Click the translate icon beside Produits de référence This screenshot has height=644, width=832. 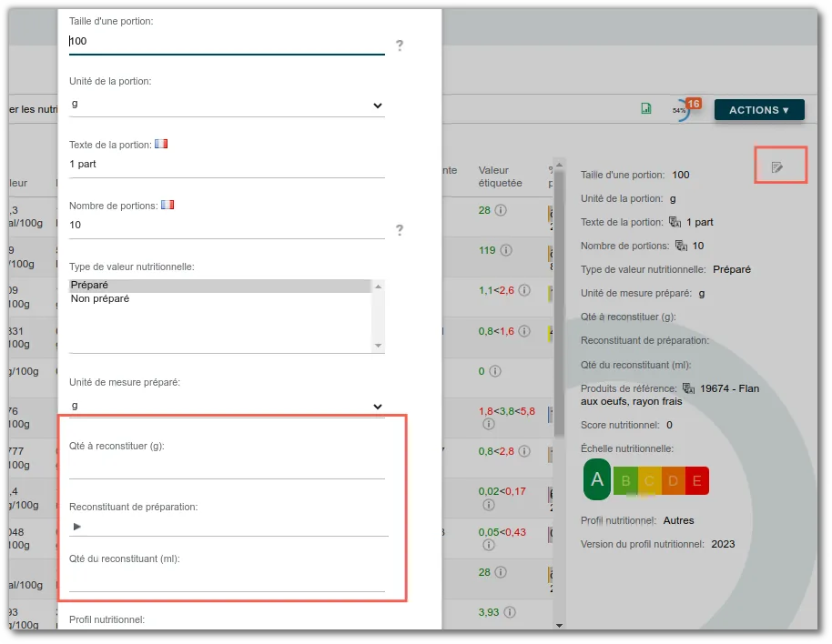click(688, 388)
